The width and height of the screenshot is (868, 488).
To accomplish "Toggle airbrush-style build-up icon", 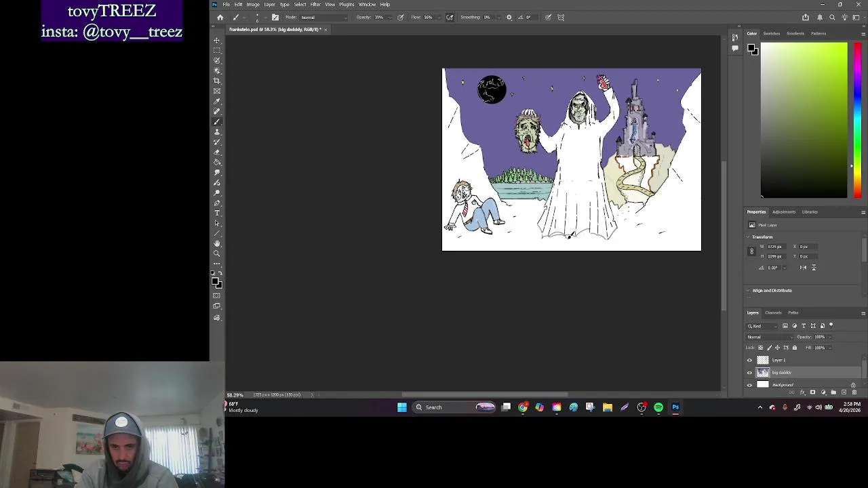I will coord(450,17).
